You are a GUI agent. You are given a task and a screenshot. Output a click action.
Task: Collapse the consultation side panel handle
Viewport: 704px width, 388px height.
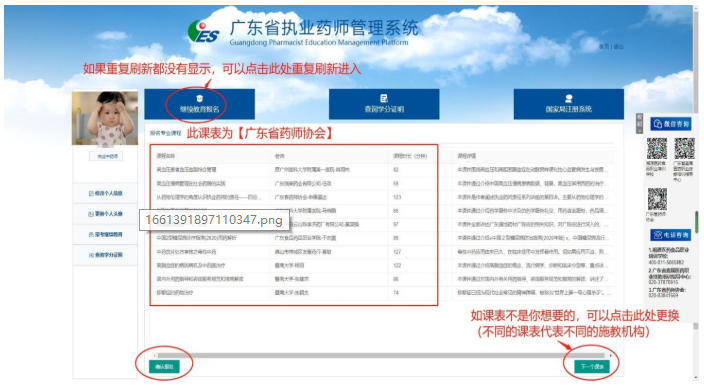(x=640, y=123)
